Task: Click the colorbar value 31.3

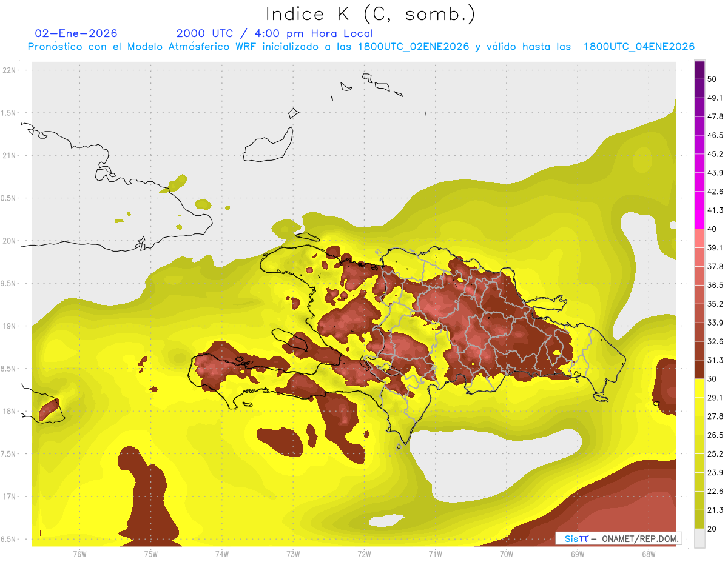Action: tap(715, 360)
